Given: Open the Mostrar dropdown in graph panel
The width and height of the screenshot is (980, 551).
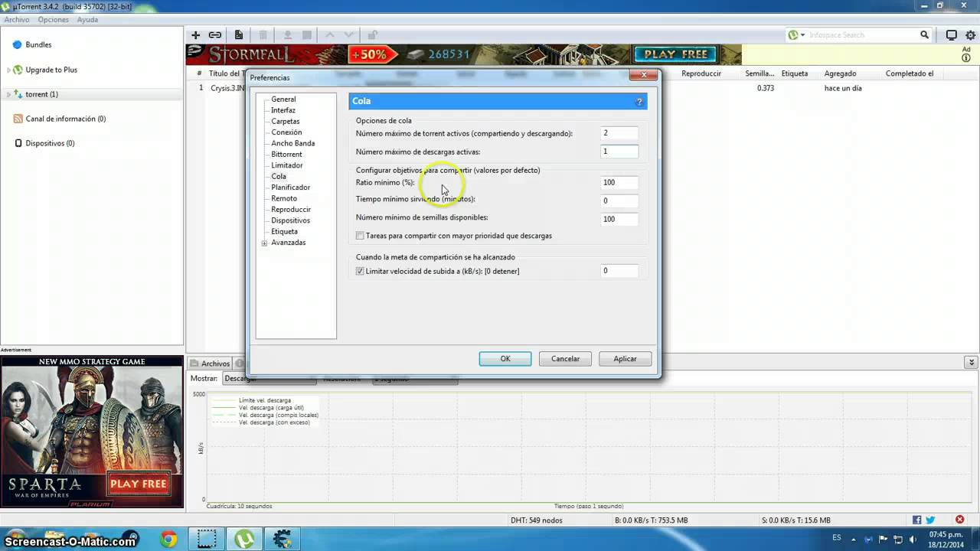Looking at the screenshot, I should pyautogui.click(x=268, y=379).
